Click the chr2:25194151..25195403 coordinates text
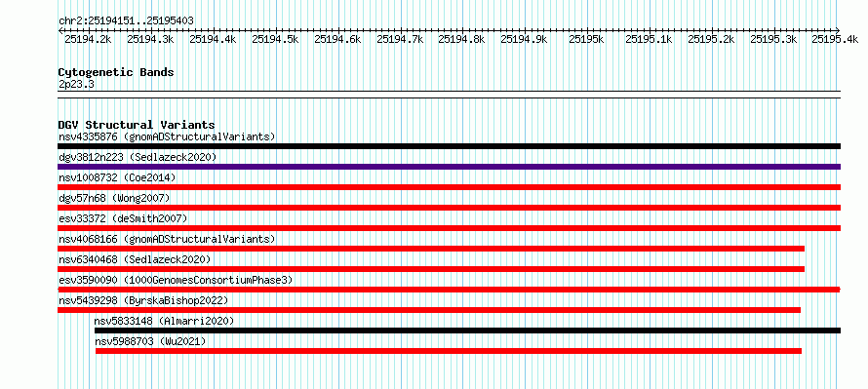Image resolution: width=868 pixels, height=389 pixels. click(126, 21)
